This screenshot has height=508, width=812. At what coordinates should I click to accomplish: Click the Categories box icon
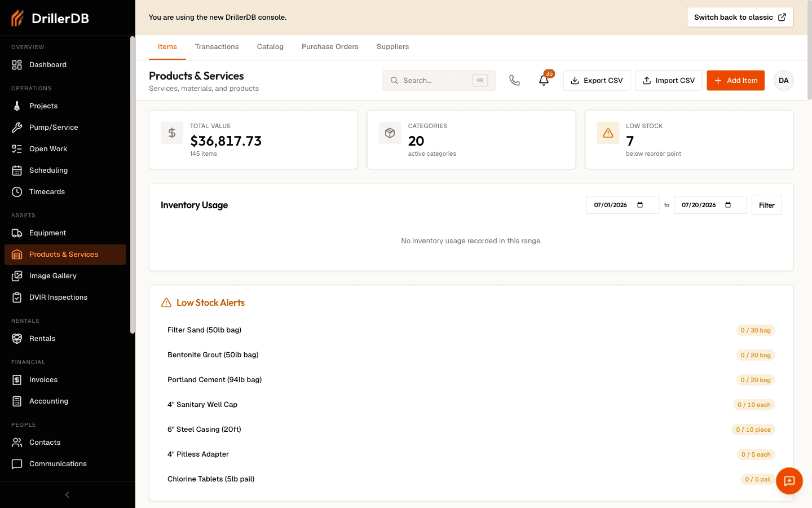pyautogui.click(x=390, y=133)
